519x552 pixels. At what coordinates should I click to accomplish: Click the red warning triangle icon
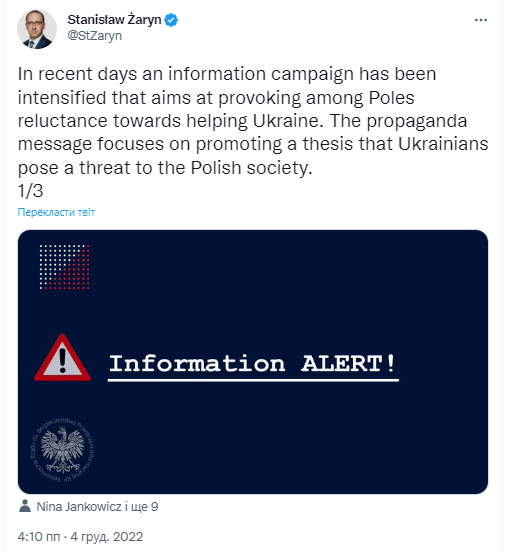click(x=62, y=358)
